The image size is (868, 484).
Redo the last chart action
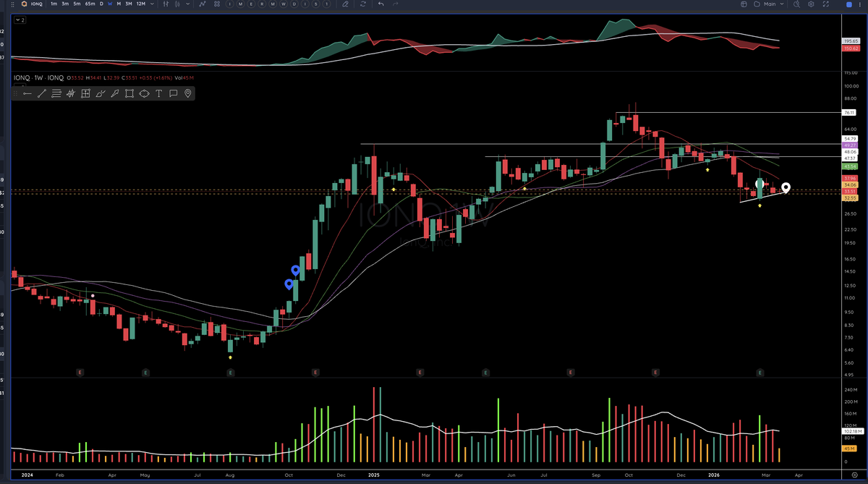(x=395, y=4)
